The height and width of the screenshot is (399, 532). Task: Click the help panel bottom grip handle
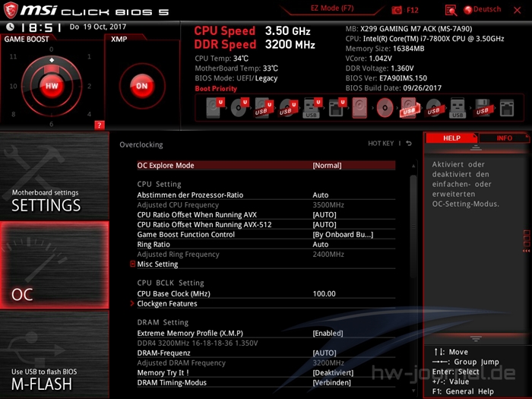click(476, 338)
